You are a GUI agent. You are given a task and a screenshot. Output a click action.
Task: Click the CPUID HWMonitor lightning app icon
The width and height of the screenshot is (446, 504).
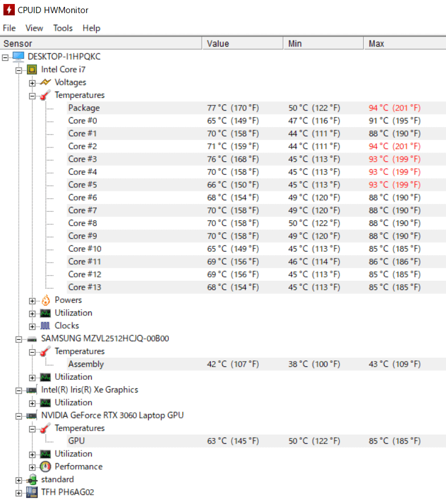(9, 10)
